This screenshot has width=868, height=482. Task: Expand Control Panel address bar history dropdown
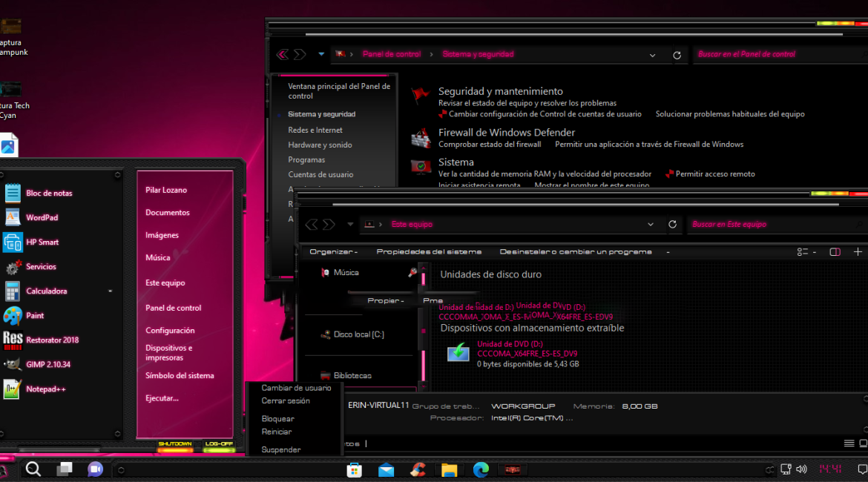pos(652,55)
